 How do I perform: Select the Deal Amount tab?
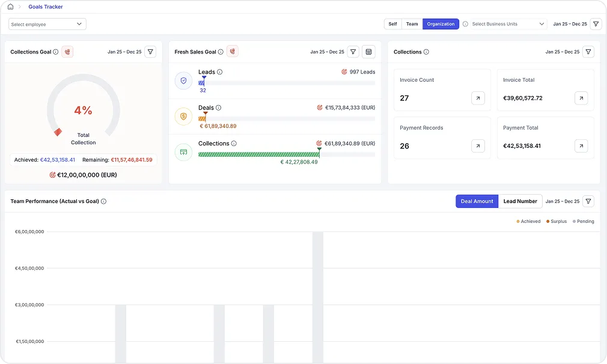[477, 201]
